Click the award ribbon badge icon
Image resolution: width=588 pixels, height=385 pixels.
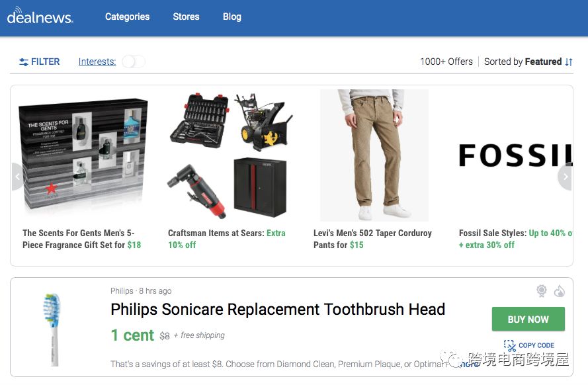541,291
